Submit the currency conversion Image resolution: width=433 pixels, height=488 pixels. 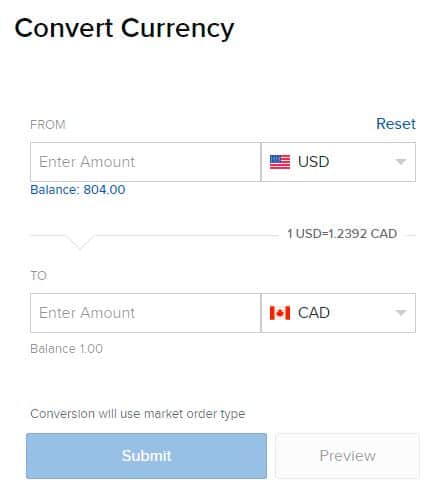tap(146, 456)
